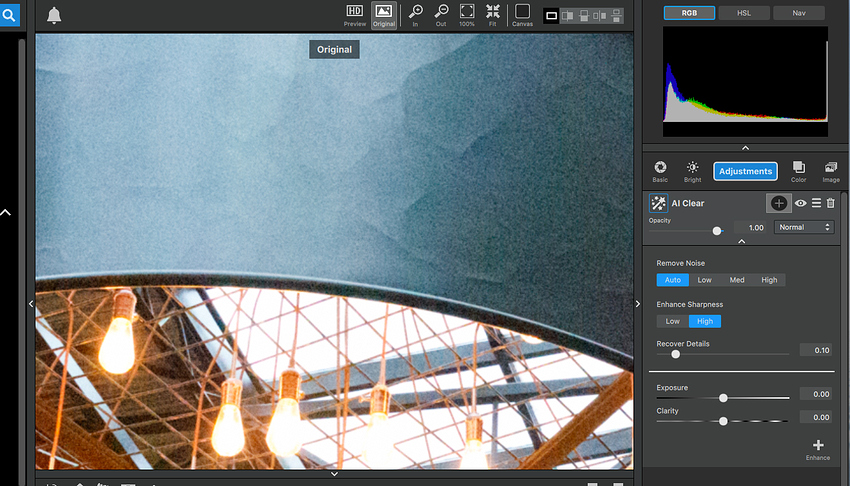Image resolution: width=850 pixels, height=486 pixels.
Task: Collapse the histogram panel chevron
Action: pos(745,148)
